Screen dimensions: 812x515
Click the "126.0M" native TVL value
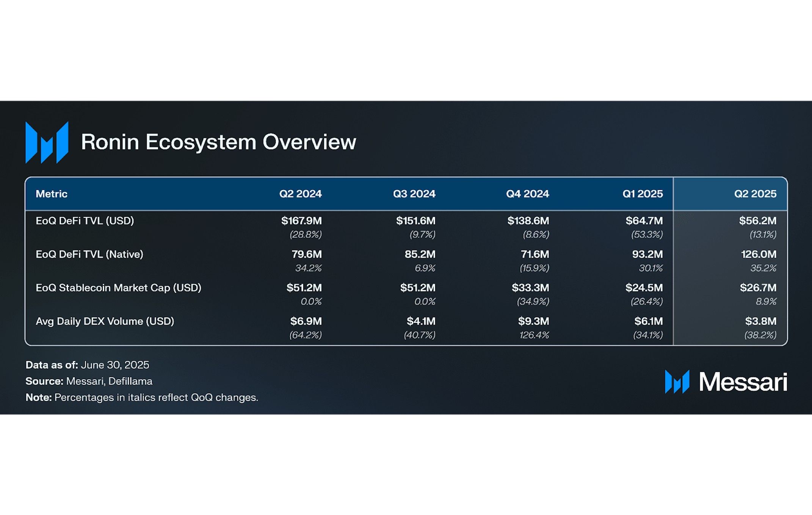[x=759, y=254]
